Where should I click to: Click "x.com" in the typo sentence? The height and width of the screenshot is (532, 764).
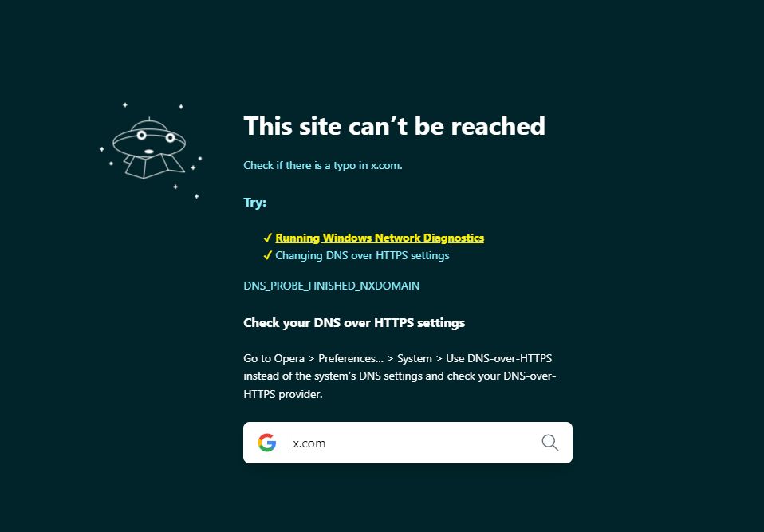[x=386, y=165]
